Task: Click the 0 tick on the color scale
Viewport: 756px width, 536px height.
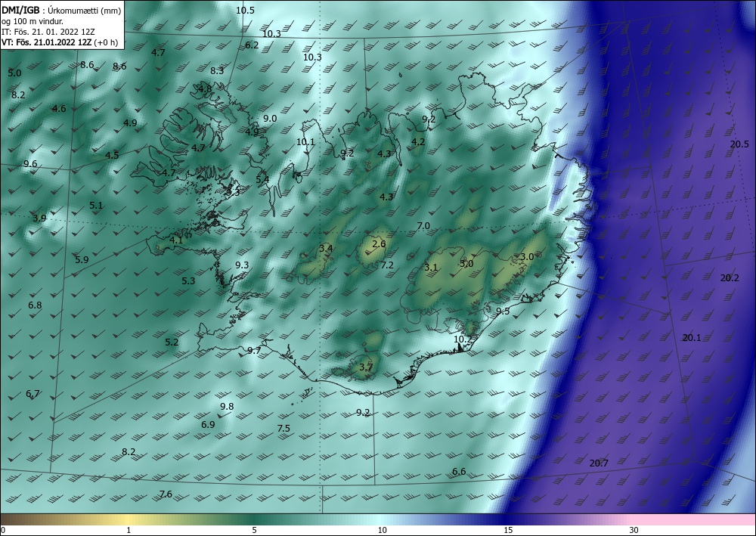Action: [x=3, y=531]
